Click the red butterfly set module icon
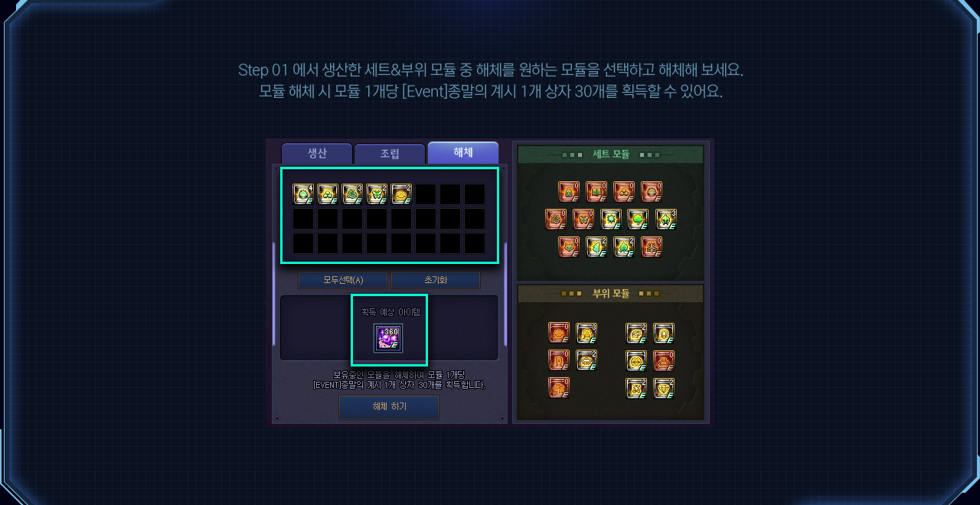This screenshot has height=505, width=980. pyautogui.click(x=583, y=219)
